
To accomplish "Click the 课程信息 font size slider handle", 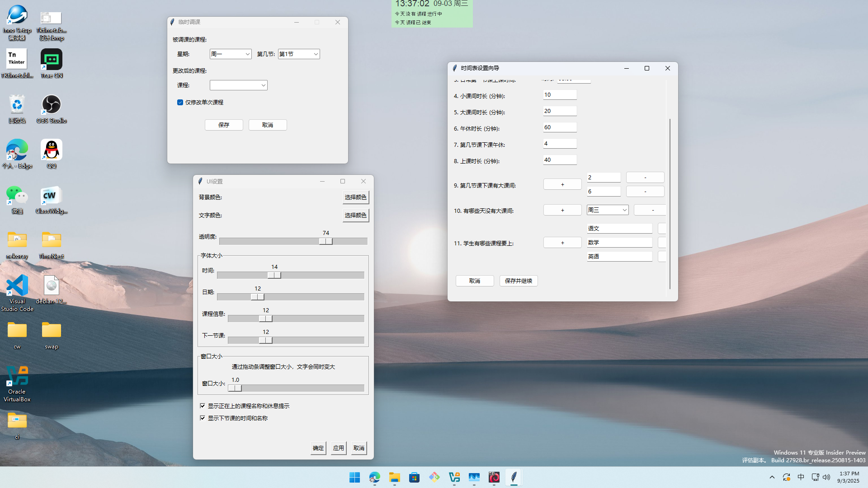I will point(266,319).
